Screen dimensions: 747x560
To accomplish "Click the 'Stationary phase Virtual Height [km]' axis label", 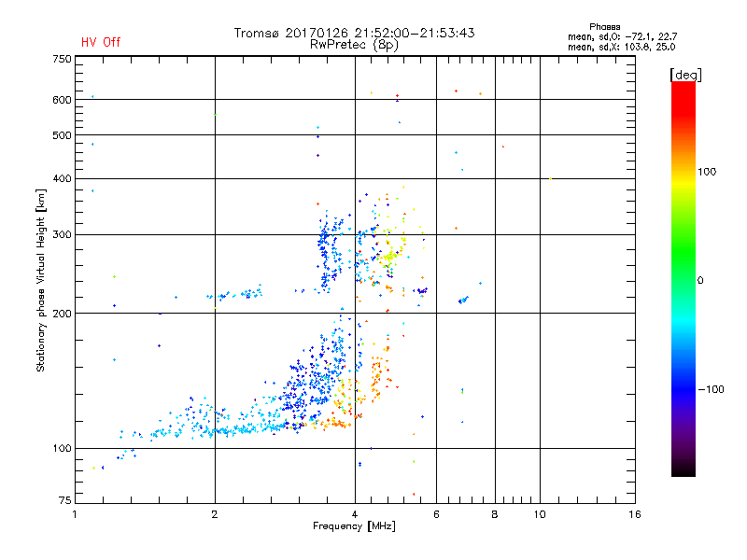I will pos(41,280).
